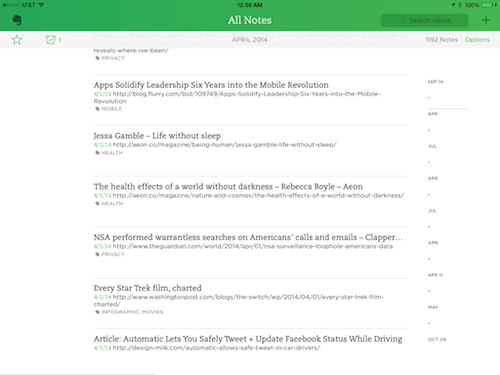Open the Options menu
The width and height of the screenshot is (500, 375).
(477, 40)
